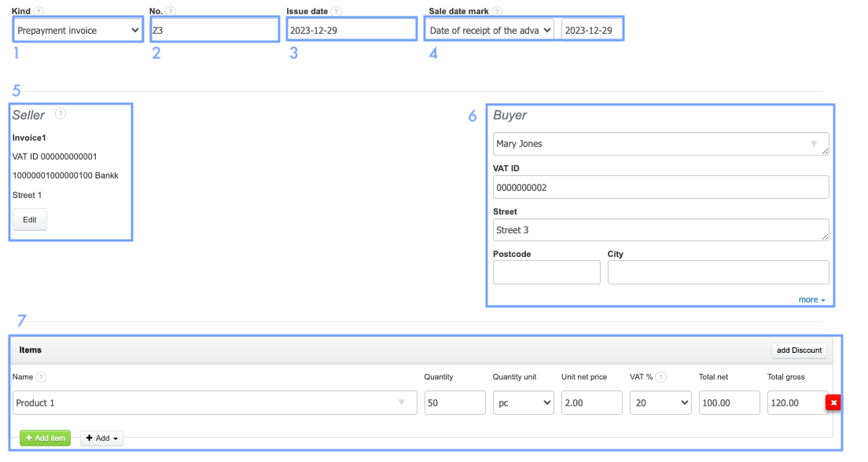
Task: Click help icon beside items Name label
Action: point(41,377)
